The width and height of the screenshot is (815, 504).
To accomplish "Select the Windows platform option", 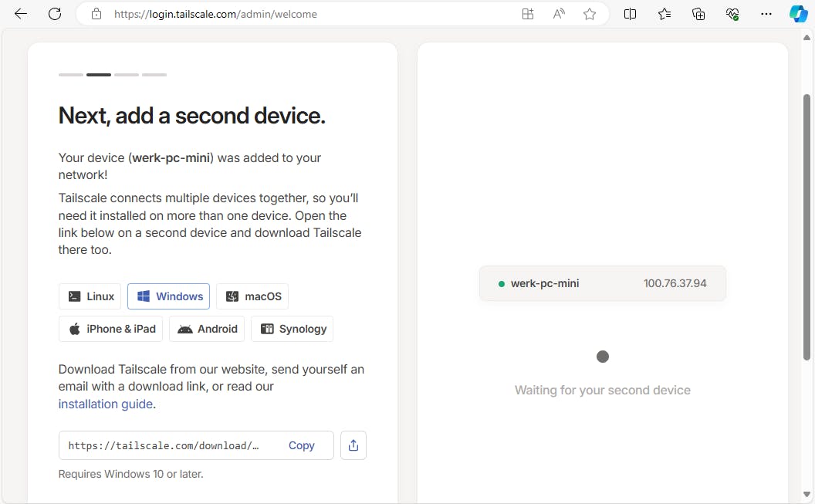I will point(169,296).
